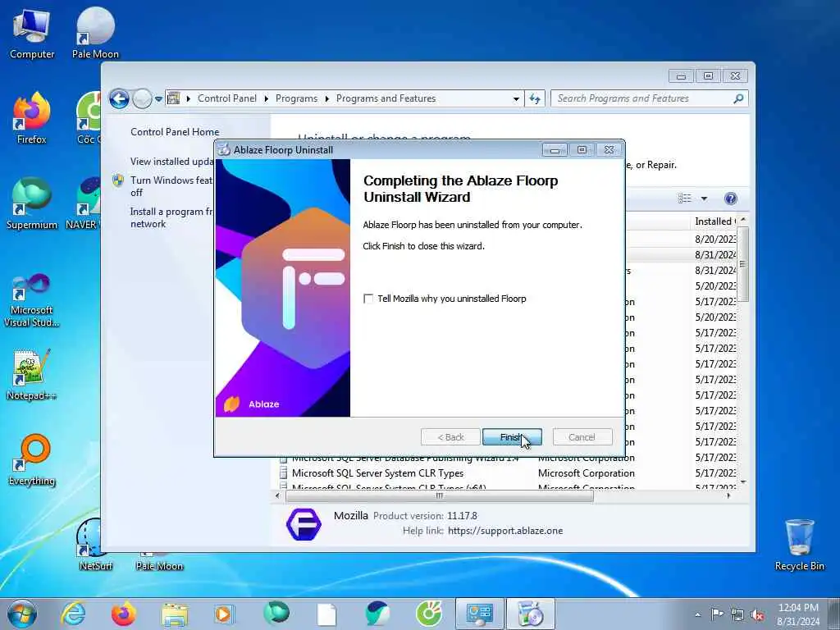
Task: Launch Firefox from the taskbar
Action: tap(123, 614)
